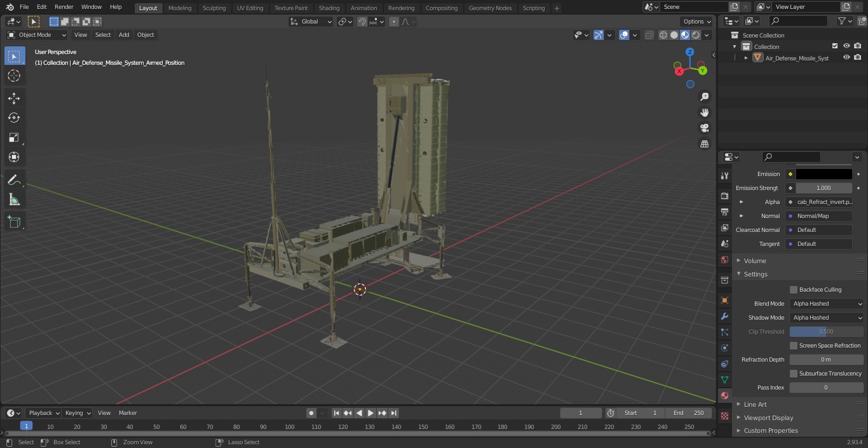This screenshot has width=868, height=448.
Task: Open the Tool properties tab
Action: (724, 175)
